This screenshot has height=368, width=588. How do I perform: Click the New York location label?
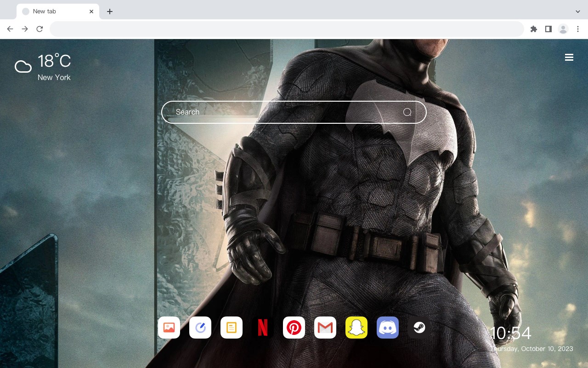coord(54,77)
